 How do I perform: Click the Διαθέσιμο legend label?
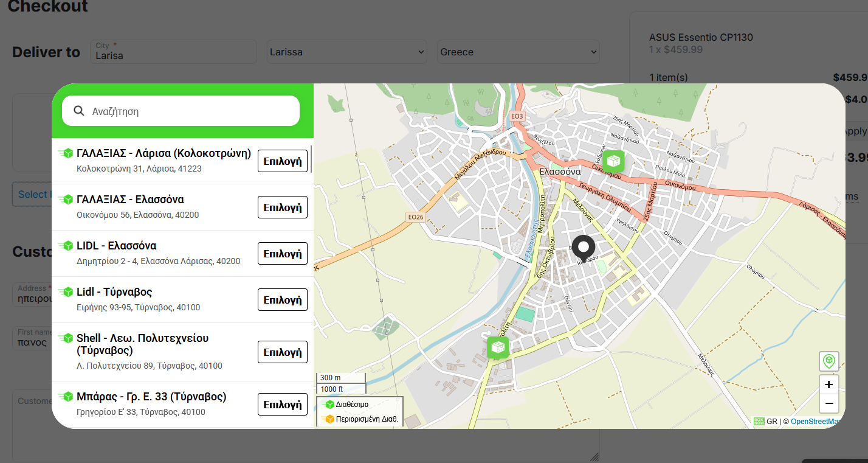click(x=352, y=405)
